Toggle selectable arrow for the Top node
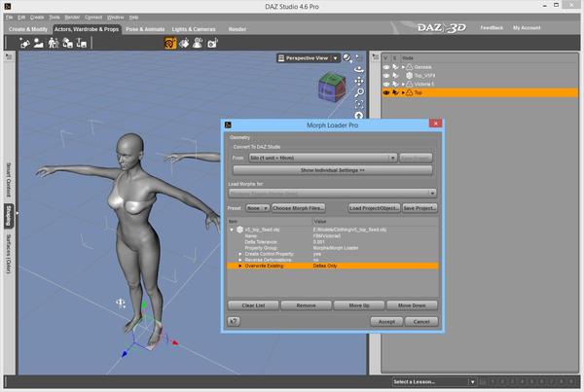 click(x=395, y=92)
